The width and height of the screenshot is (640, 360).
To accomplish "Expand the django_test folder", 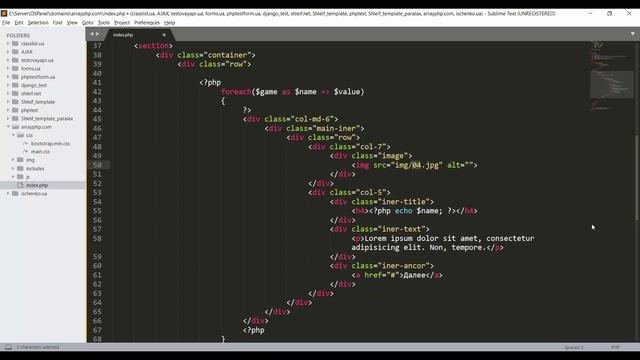I will tap(8, 85).
